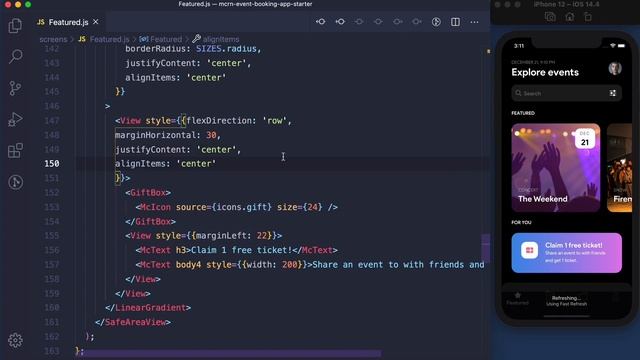Click the closing SafeAreaView tag

coord(133,322)
